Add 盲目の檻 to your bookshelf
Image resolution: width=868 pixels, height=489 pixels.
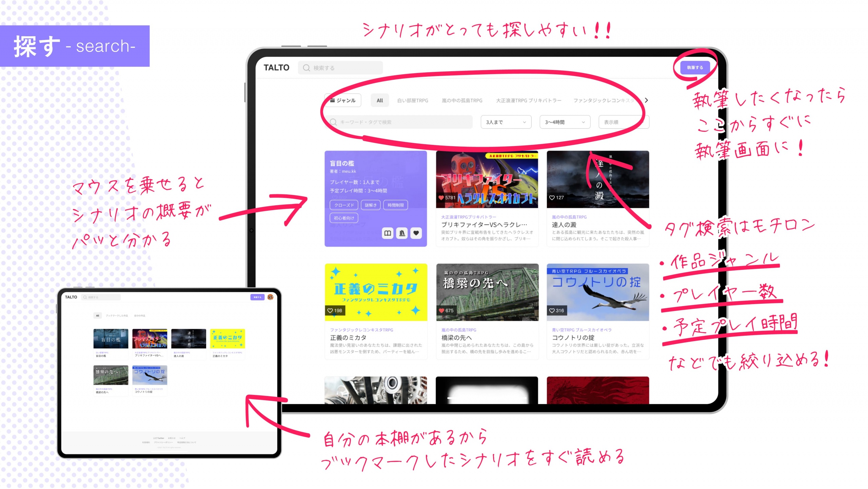tap(402, 233)
